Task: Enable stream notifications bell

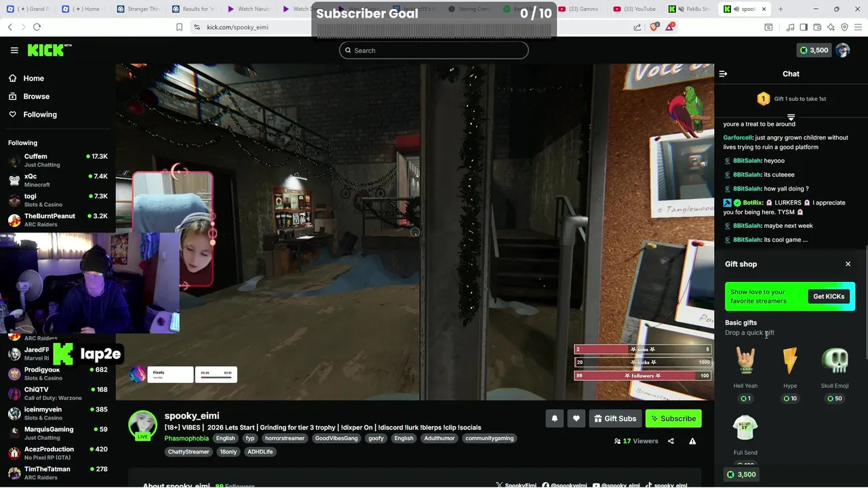Action: [x=554, y=419]
